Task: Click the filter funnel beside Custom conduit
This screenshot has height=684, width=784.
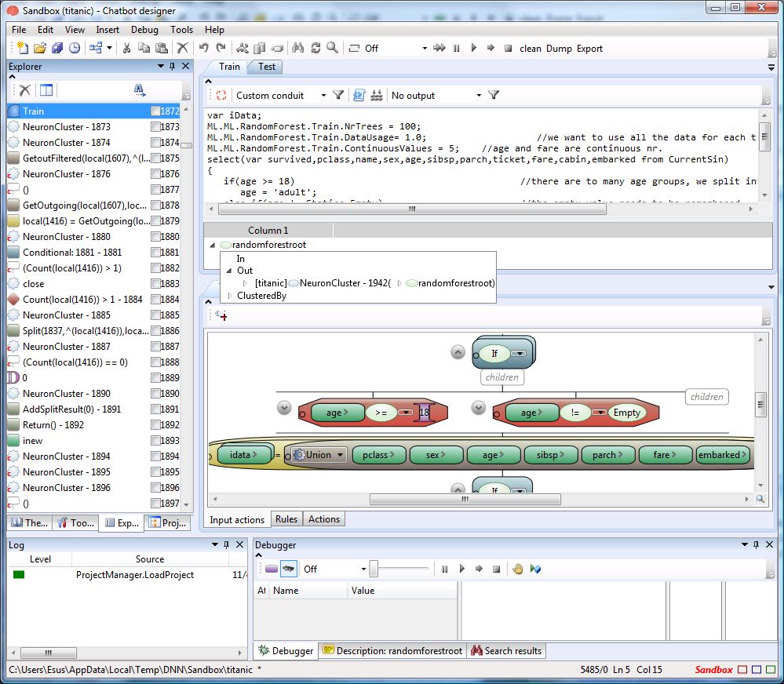Action: [338, 95]
